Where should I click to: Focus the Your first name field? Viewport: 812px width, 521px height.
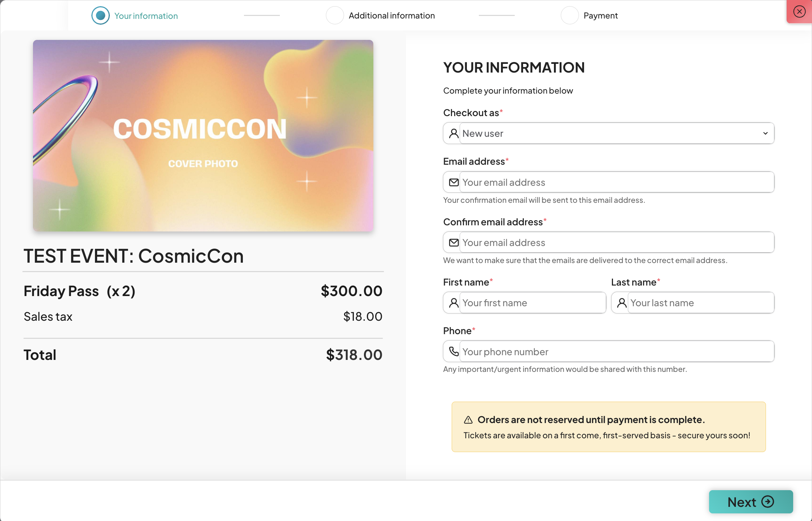coord(532,303)
